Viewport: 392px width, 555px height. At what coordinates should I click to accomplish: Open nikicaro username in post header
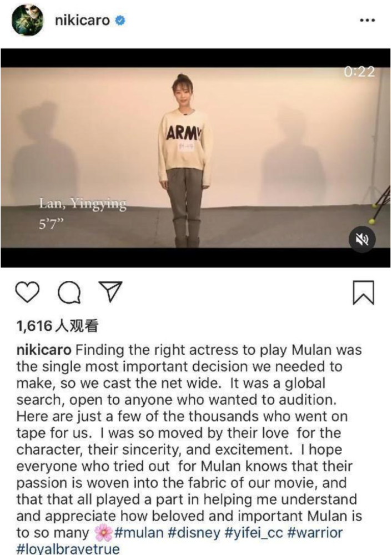[82, 20]
